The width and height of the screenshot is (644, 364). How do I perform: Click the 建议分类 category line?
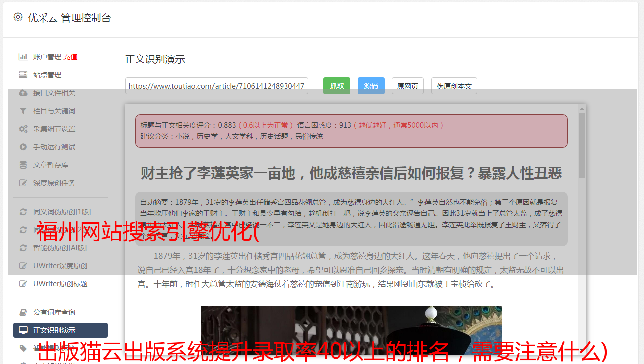232,136
